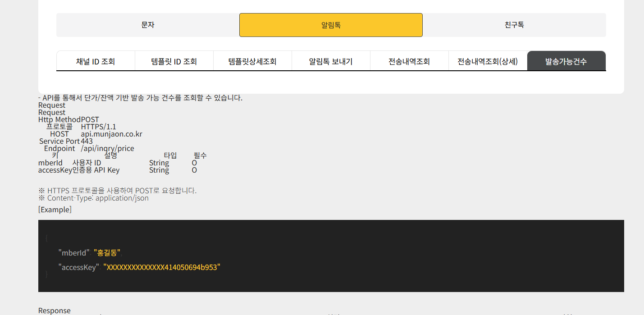
Task: Click the active 발송가능건수 sub-tab
Action: tap(566, 61)
